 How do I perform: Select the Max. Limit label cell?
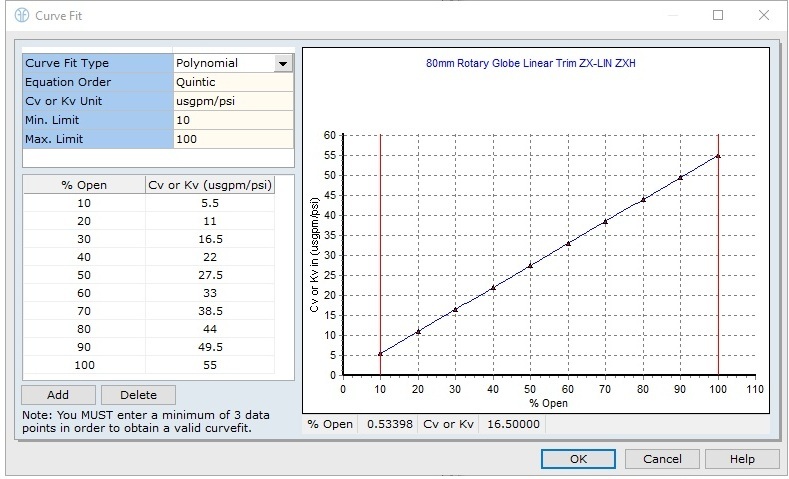[98, 139]
